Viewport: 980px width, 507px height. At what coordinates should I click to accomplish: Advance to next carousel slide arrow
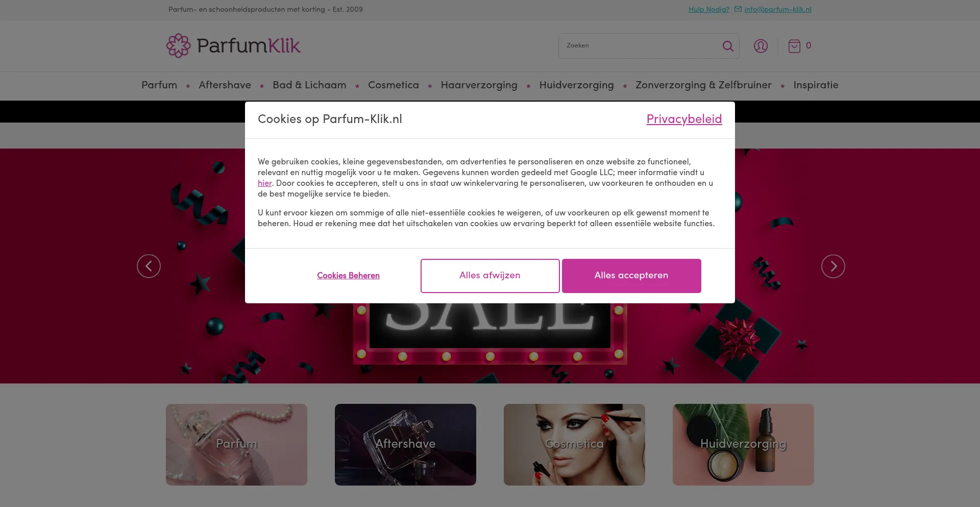833,266
